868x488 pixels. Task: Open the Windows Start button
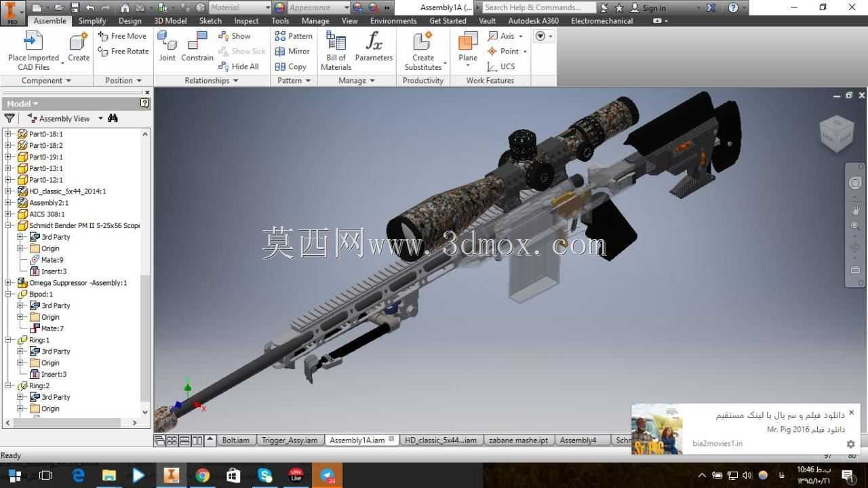tap(14, 475)
